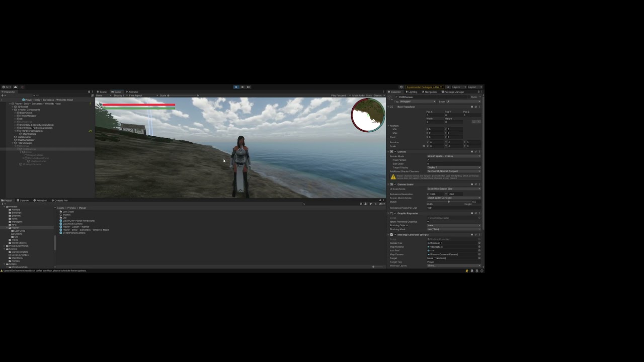Image resolution: width=644 pixels, height=362 pixels.
Task: Toggle Ignore Reversed Graphics in Graphic Raycaster
Action: 428,222
